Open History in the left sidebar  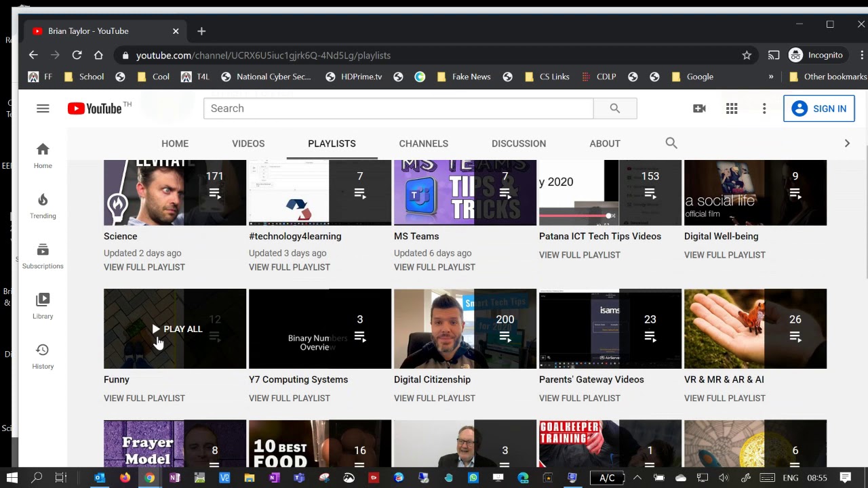43,356
